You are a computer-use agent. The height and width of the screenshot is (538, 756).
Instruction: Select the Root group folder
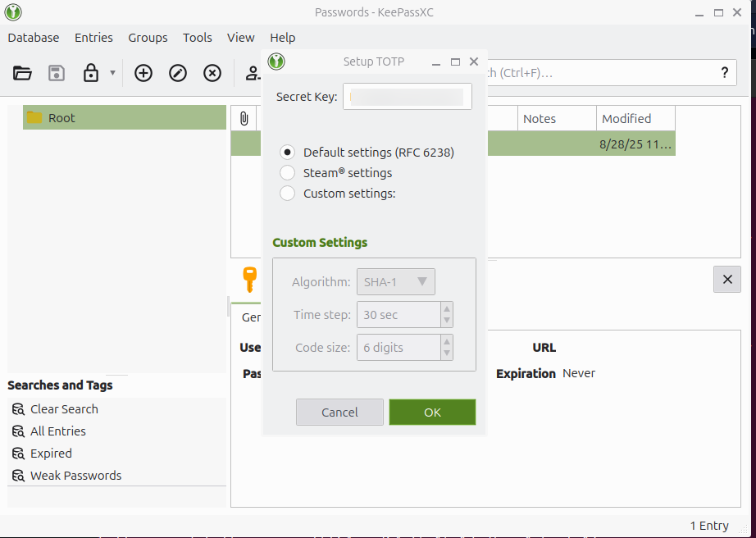pos(61,118)
